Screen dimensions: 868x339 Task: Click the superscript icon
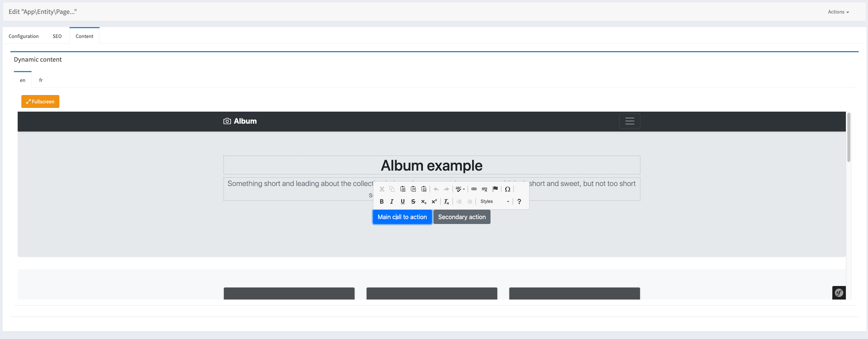434,202
